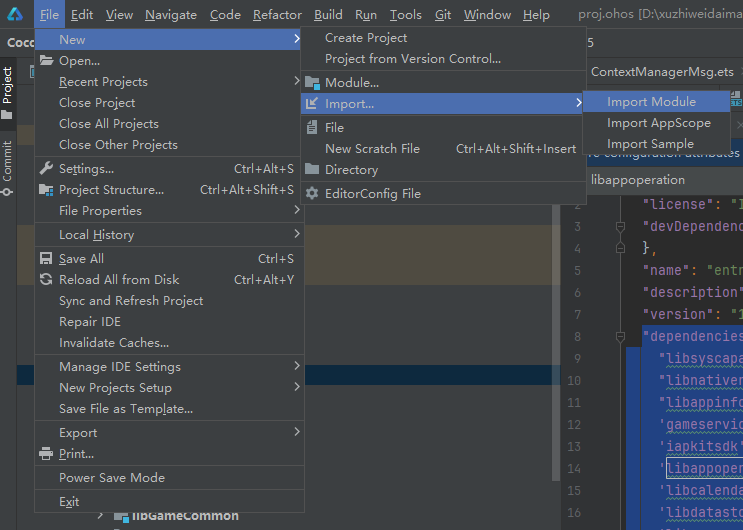Choose Import Module
743x530 pixels.
pos(656,101)
